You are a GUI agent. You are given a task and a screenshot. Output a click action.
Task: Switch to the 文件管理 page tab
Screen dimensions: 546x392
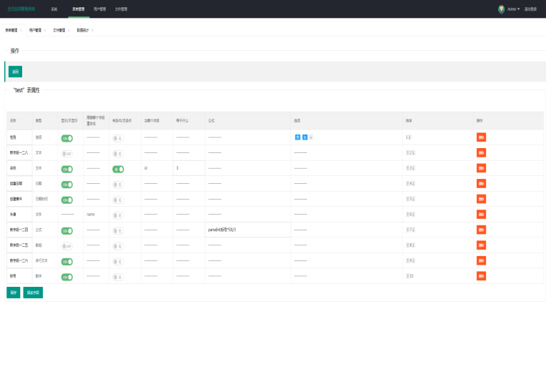pyautogui.click(x=59, y=31)
